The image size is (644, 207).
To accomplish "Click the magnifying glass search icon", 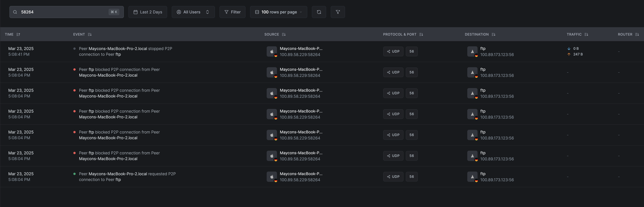I will coord(15,12).
